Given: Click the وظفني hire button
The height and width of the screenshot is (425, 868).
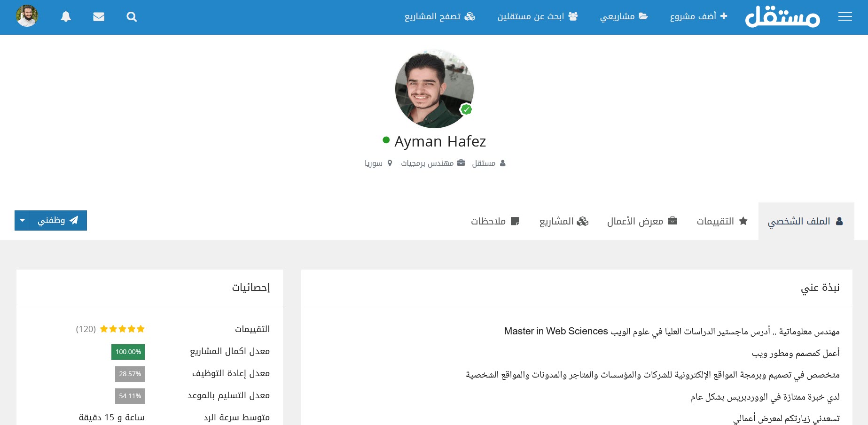Looking at the screenshot, I should (x=58, y=220).
